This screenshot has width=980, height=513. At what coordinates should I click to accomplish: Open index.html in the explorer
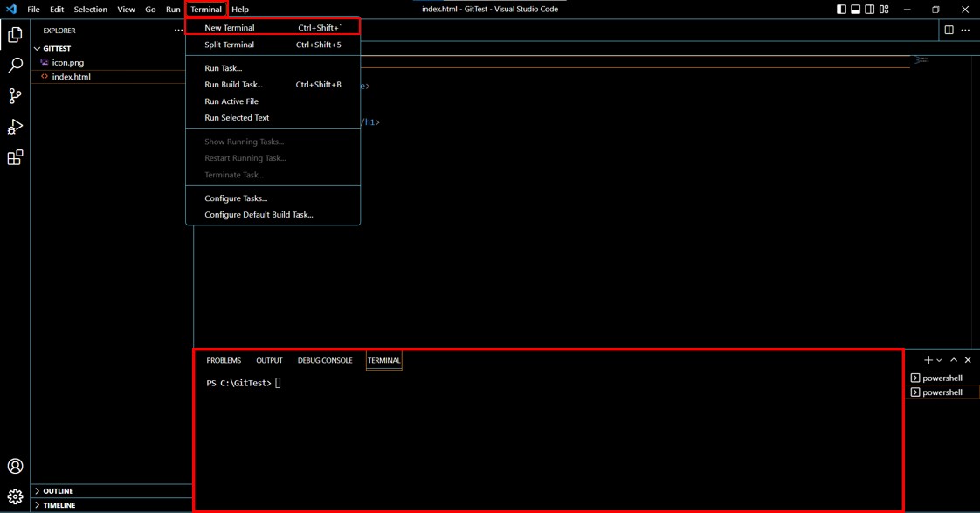(x=72, y=76)
